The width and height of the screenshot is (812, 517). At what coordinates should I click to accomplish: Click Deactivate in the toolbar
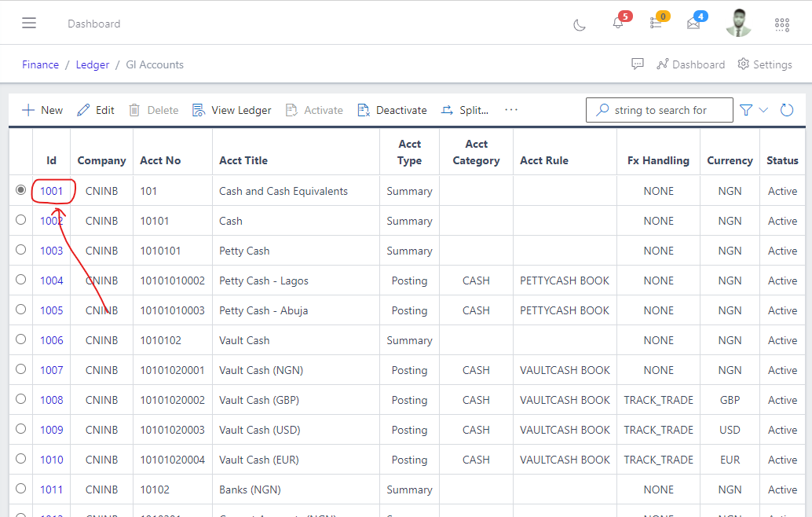click(x=393, y=110)
